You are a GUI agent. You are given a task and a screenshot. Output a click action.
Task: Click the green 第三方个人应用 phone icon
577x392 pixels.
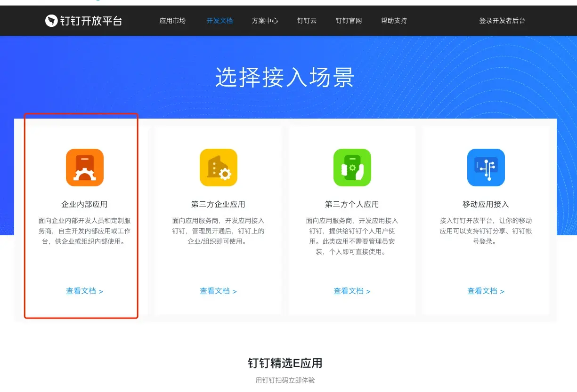pyautogui.click(x=352, y=168)
